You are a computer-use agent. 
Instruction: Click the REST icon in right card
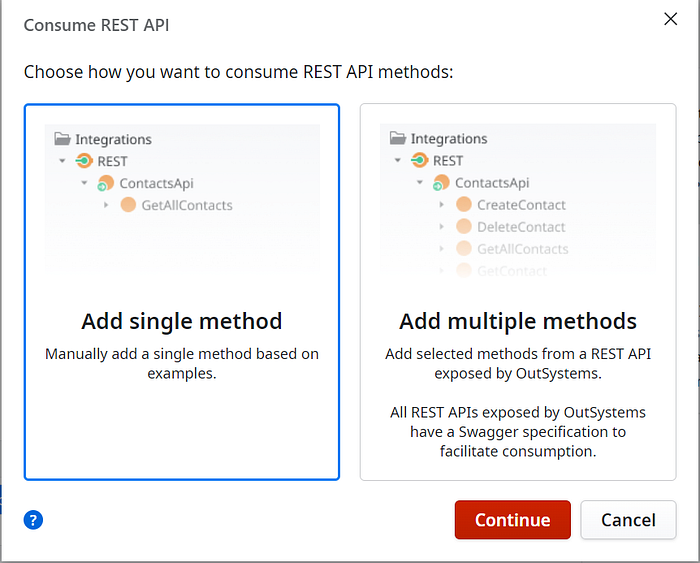420,161
